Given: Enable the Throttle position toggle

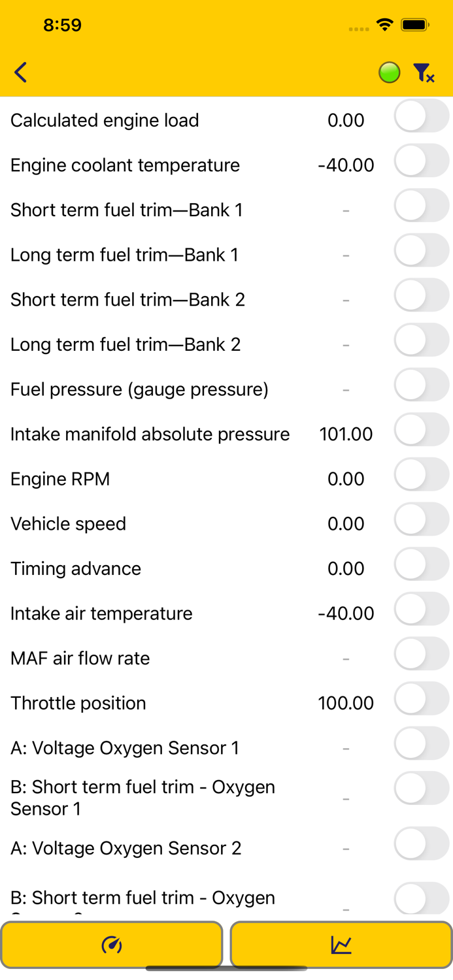Looking at the screenshot, I should [421, 698].
